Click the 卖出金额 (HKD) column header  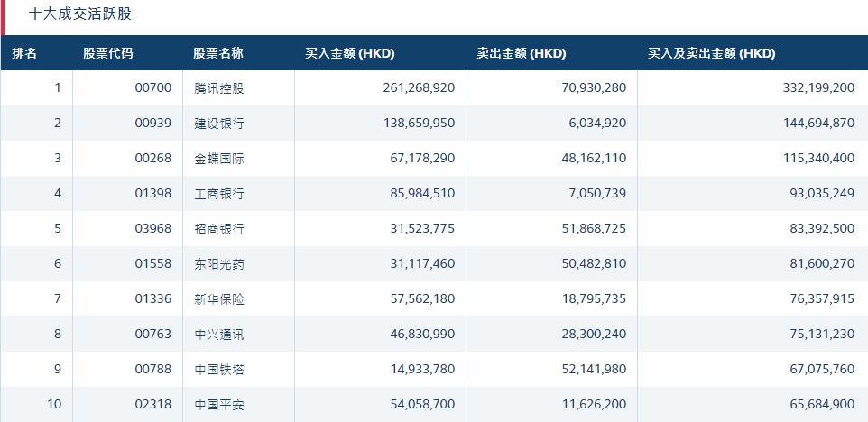521,53
